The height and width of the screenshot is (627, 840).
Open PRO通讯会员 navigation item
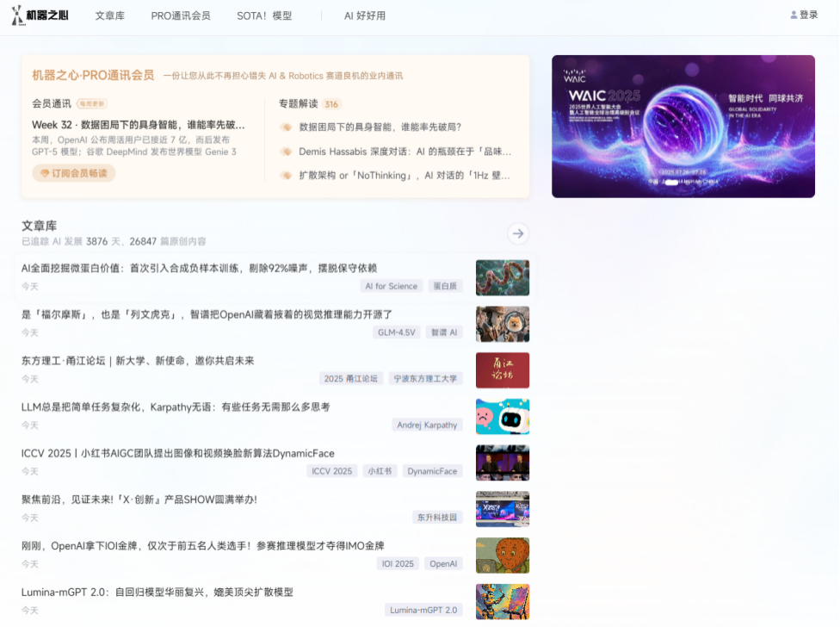click(181, 16)
